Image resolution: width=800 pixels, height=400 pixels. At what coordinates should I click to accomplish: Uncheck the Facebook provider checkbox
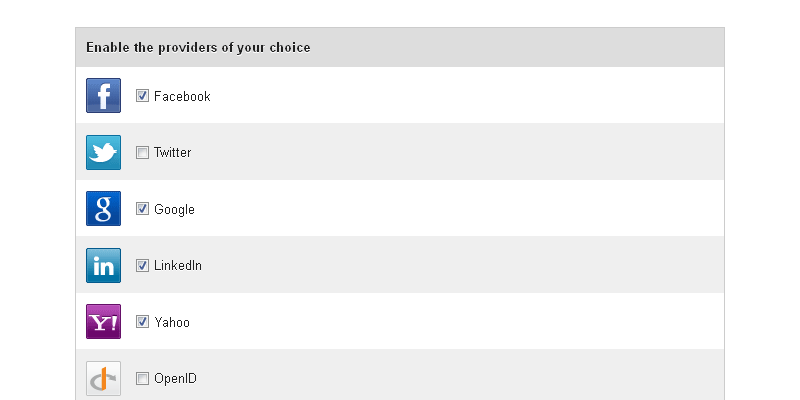[x=142, y=96]
